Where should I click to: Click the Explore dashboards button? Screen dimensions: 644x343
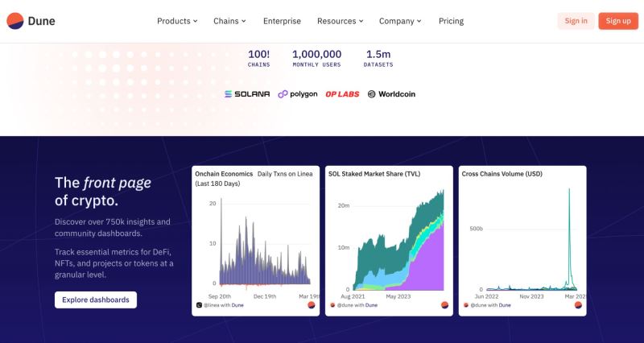click(x=96, y=300)
